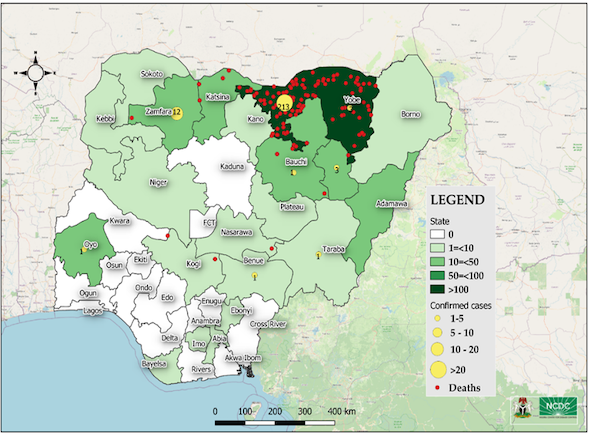
Task: Click the Cross River state label
Action: 268,324
